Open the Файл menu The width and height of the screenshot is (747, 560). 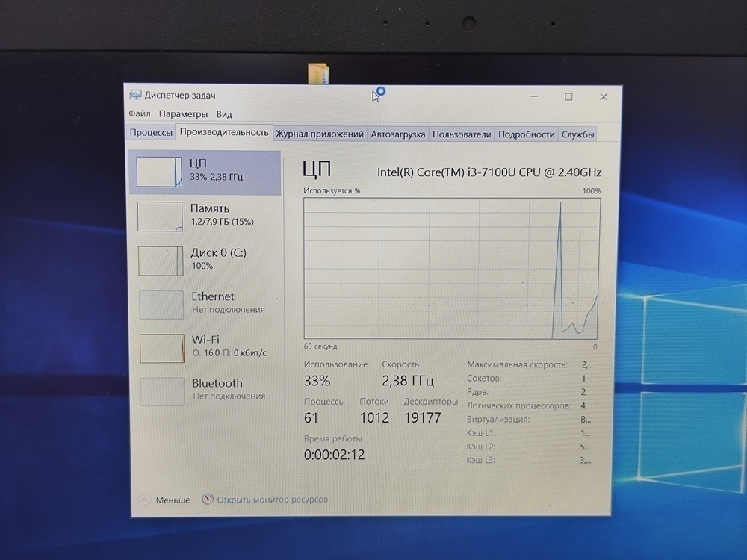click(140, 113)
